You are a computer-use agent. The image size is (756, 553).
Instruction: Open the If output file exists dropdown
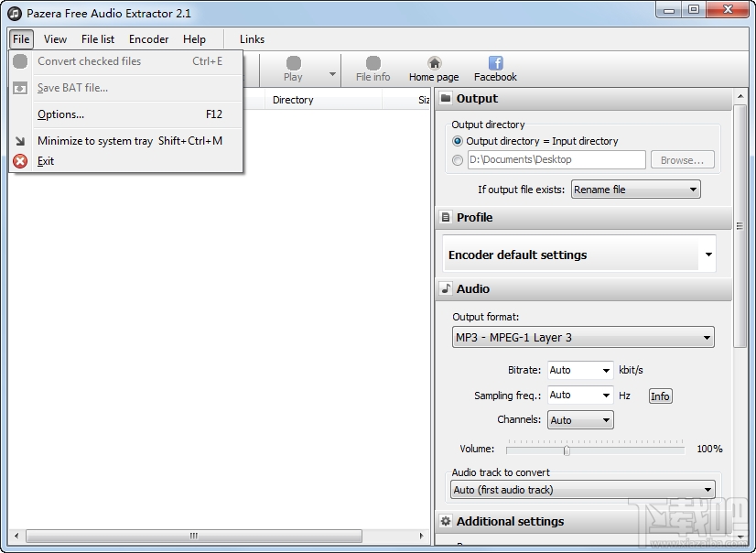(x=635, y=190)
